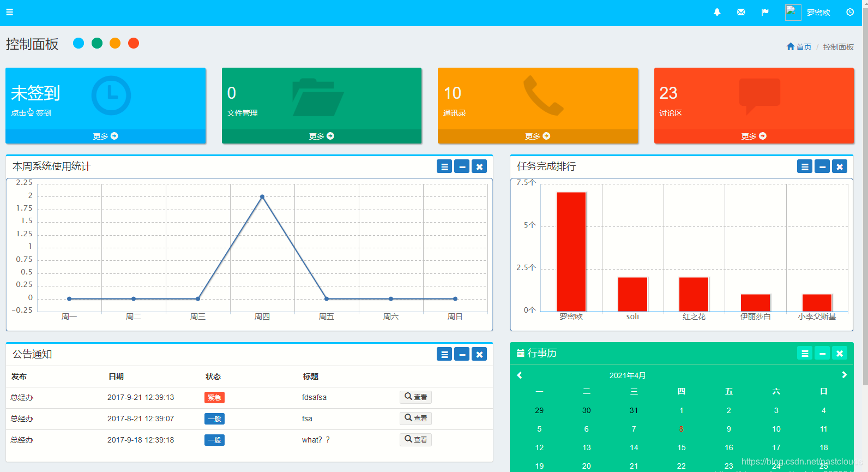Open menu of 公告通知 panel
Screen dimensions: 868x472
pos(444,354)
